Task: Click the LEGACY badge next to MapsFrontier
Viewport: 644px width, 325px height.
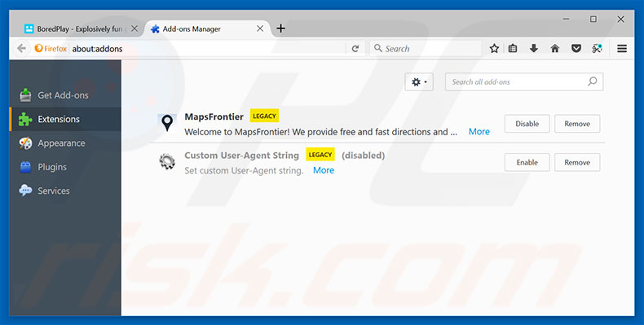Action: [x=264, y=116]
